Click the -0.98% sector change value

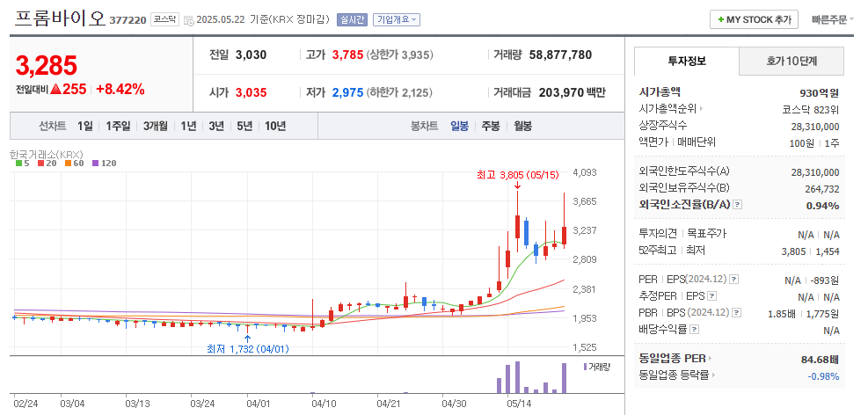tap(823, 376)
